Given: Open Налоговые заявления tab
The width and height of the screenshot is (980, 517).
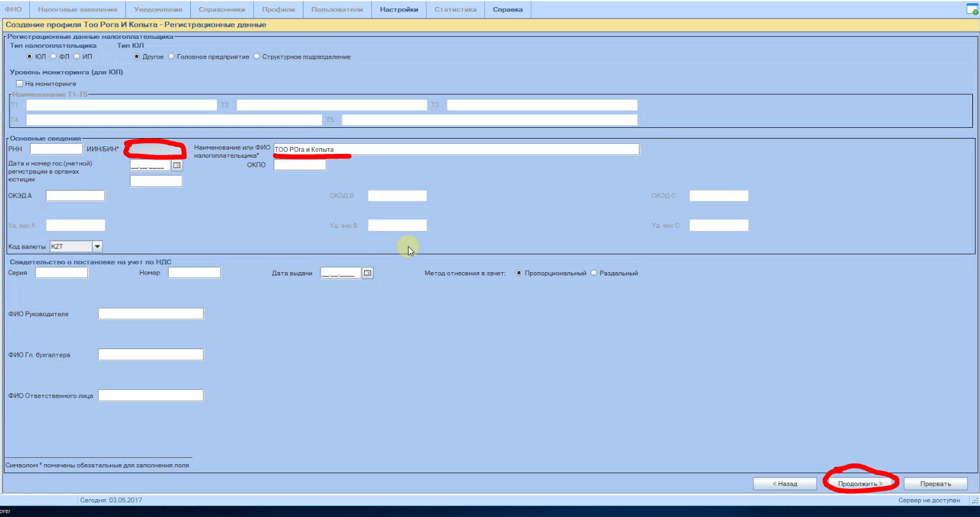Looking at the screenshot, I should pyautogui.click(x=78, y=10).
